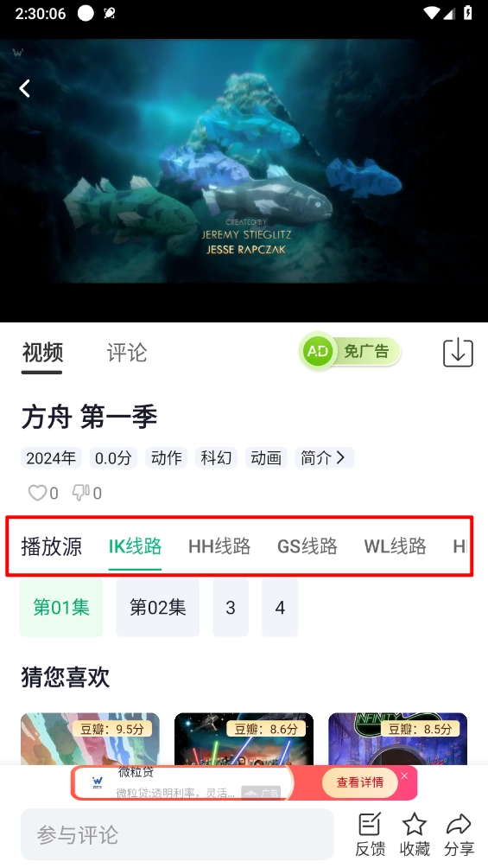Tap the 分享 share arrow
This screenshot has width=488, height=868.
coord(459,825)
